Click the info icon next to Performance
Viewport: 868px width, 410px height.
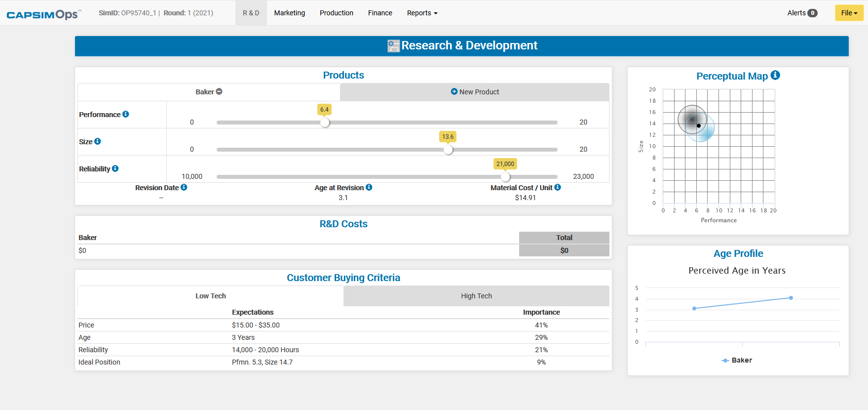click(x=126, y=114)
